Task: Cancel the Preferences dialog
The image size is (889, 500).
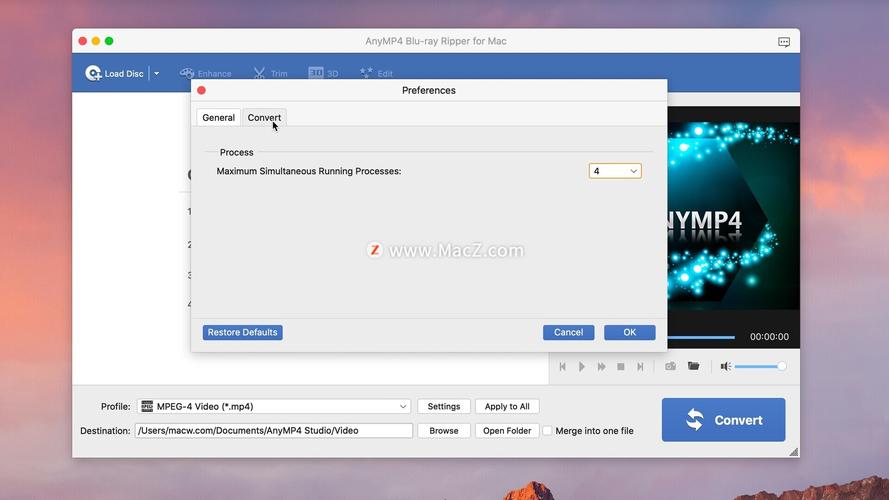Action: tap(569, 332)
